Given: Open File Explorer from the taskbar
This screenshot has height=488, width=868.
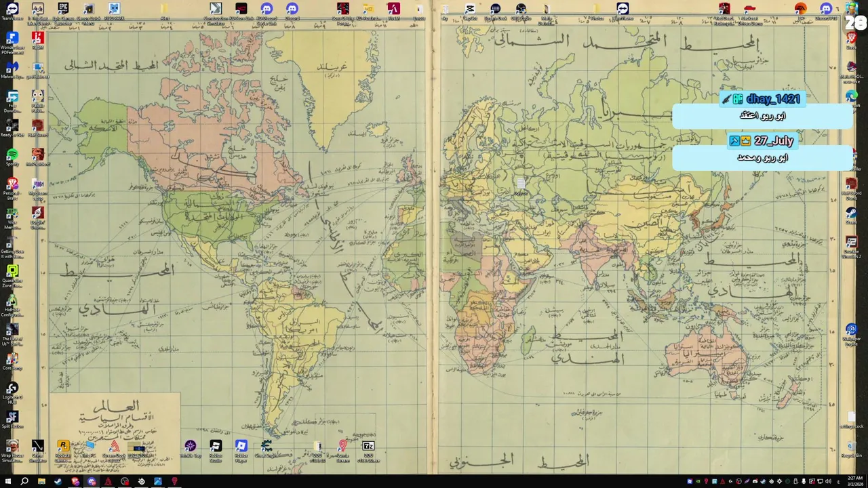Looking at the screenshot, I should click(41, 481).
